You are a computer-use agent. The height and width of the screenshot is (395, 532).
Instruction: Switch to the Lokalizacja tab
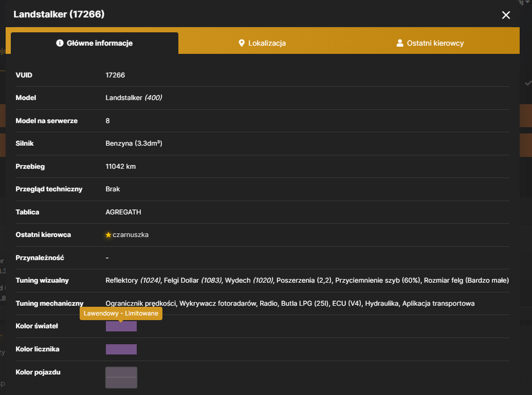[x=262, y=43]
